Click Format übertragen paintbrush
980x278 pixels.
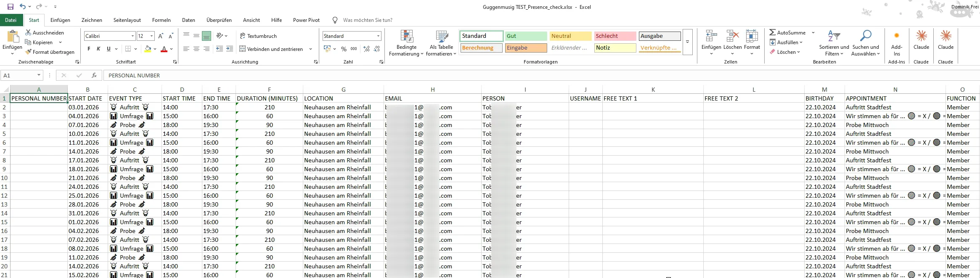28,52
